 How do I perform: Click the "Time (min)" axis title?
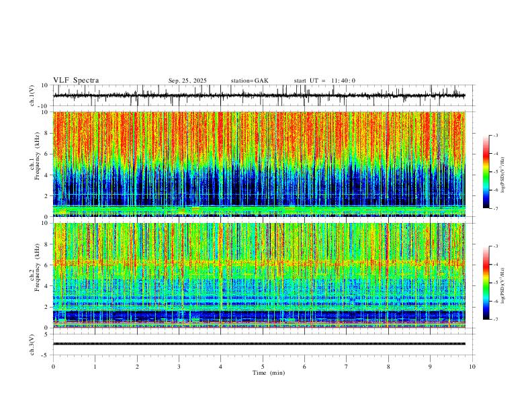(269, 373)
